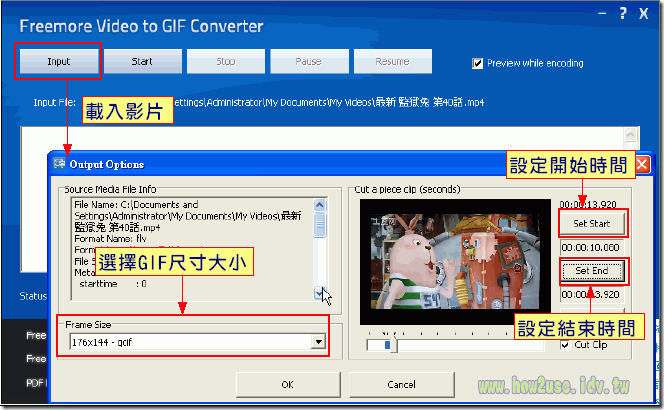The width and height of the screenshot is (664, 410).
Task: Click the help question mark icon
Action: (623, 13)
